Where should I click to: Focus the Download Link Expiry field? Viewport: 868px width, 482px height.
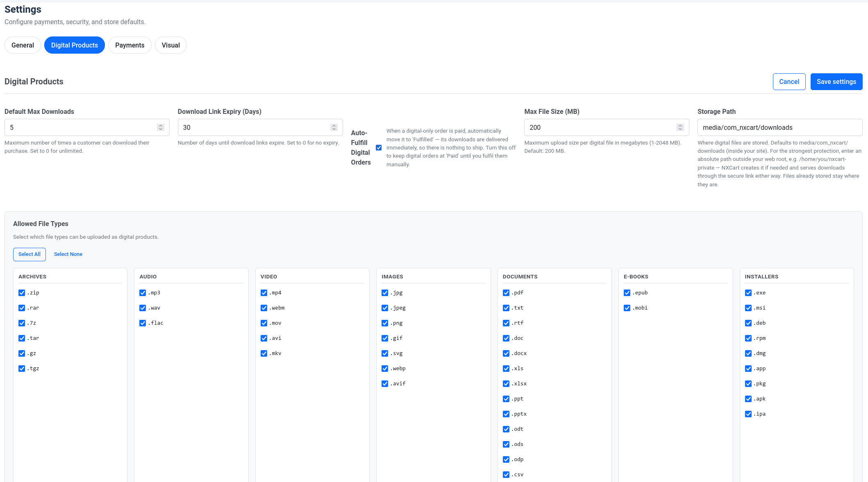[x=260, y=127]
